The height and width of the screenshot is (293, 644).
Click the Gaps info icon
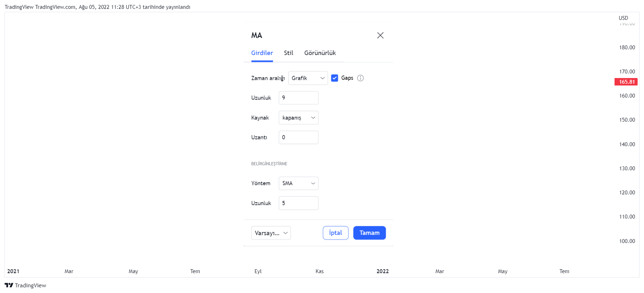tap(360, 78)
